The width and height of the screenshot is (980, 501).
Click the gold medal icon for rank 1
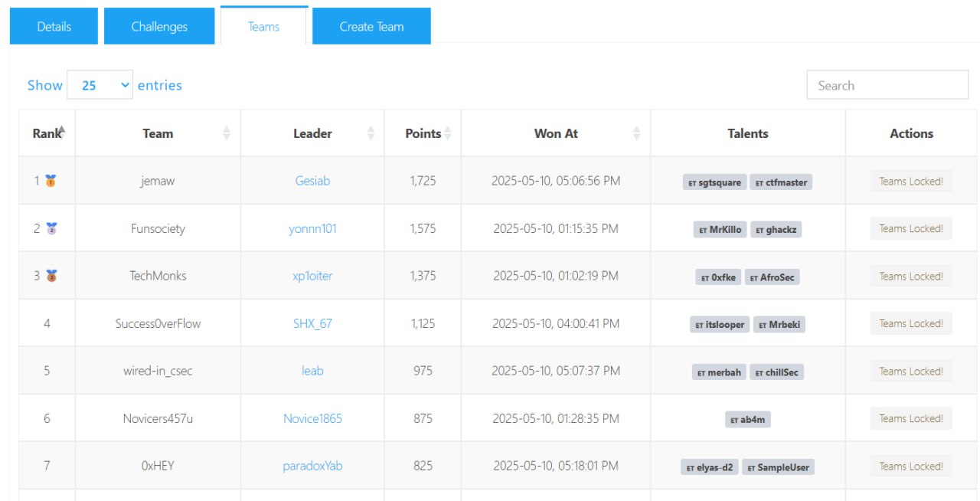click(51, 182)
